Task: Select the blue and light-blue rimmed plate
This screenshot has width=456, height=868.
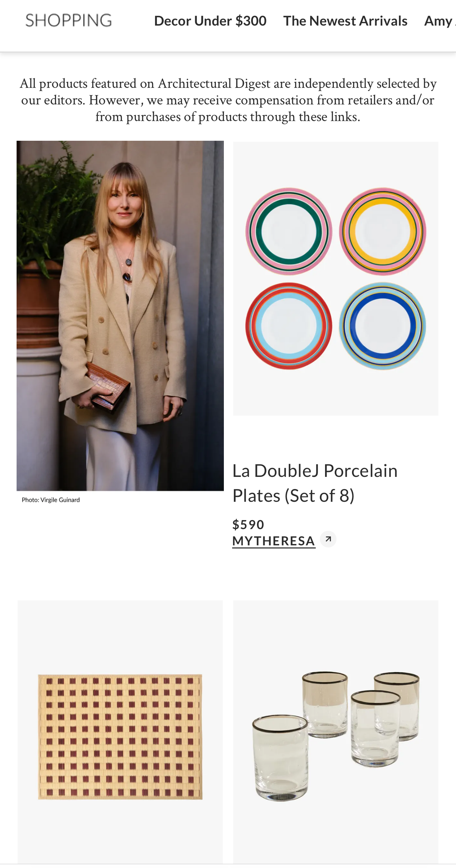Action: [x=382, y=326]
